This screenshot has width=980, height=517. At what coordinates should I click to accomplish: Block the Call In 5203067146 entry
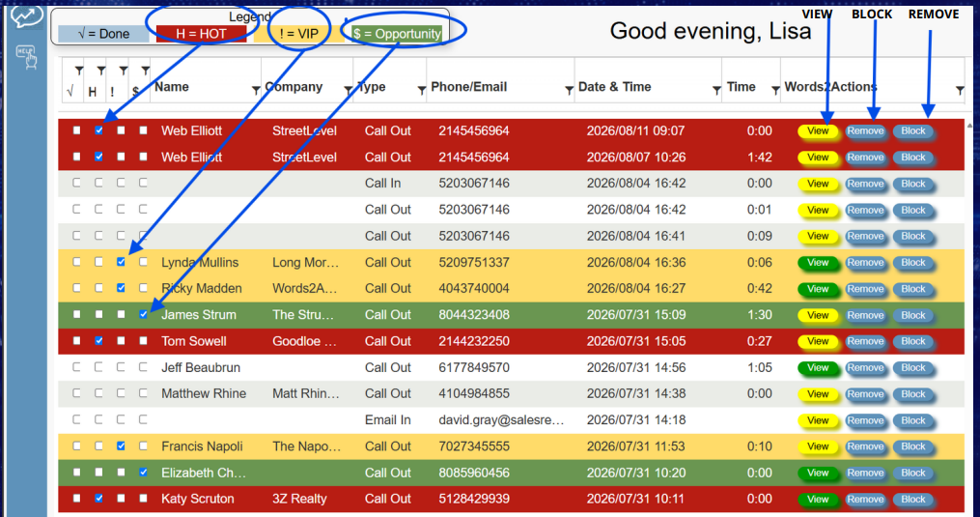pyautogui.click(x=913, y=184)
